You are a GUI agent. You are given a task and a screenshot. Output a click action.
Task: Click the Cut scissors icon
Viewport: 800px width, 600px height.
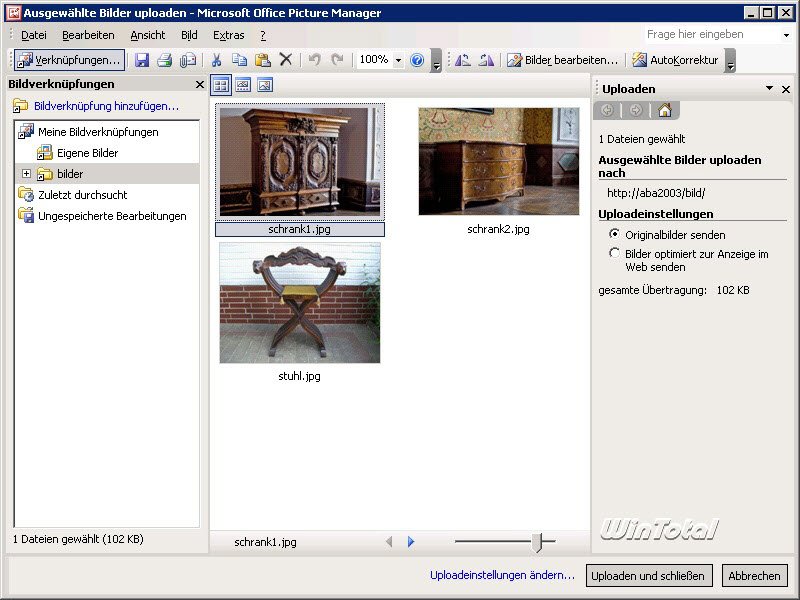coord(216,60)
